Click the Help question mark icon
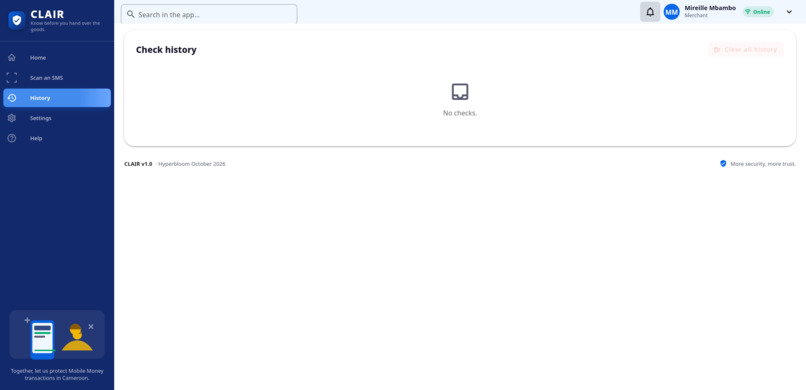 pos(12,138)
